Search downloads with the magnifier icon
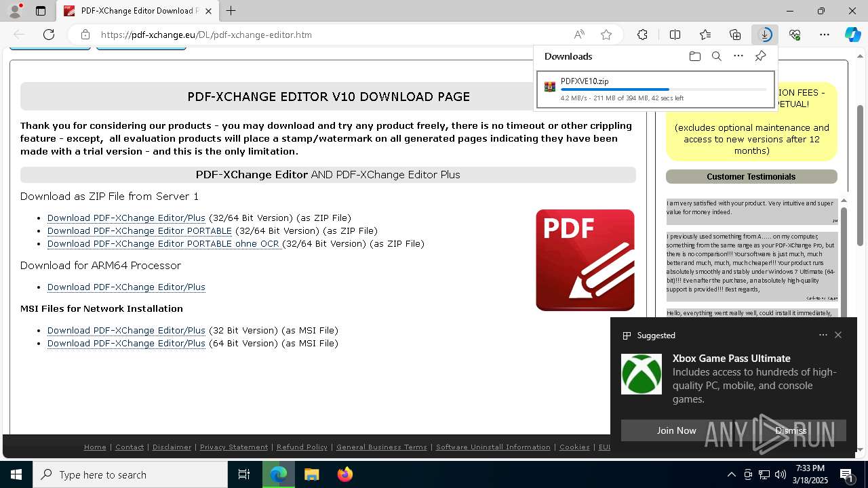The height and width of the screenshot is (488, 868). coord(716,56)
